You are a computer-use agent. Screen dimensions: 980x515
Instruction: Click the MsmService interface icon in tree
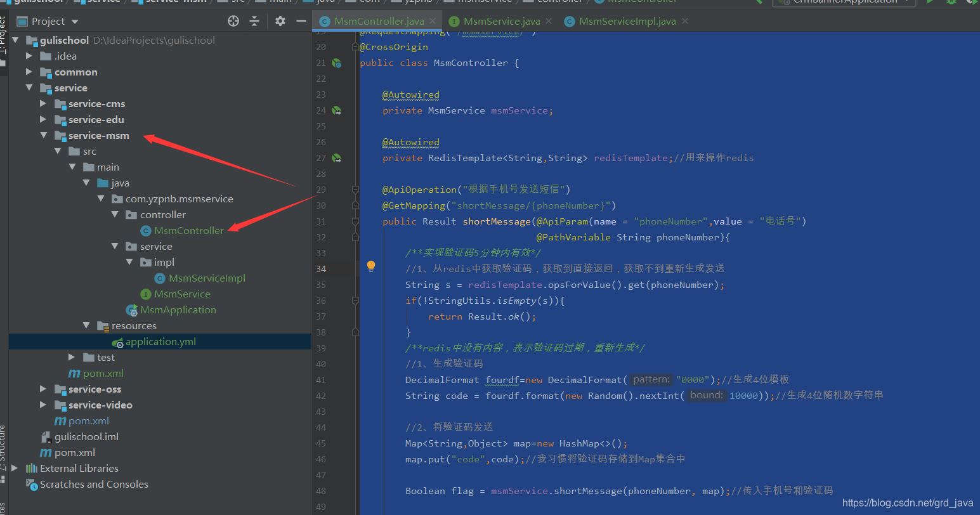pos(146,294)
